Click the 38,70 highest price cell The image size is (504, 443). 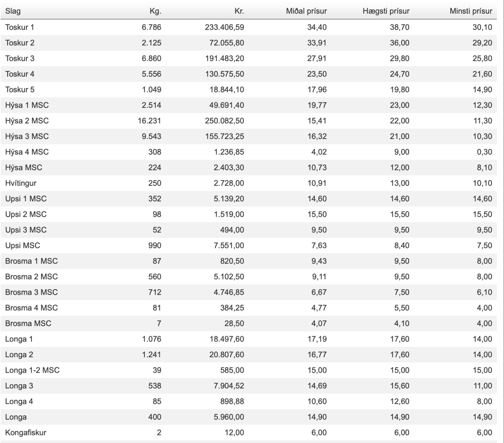[400, 27]
